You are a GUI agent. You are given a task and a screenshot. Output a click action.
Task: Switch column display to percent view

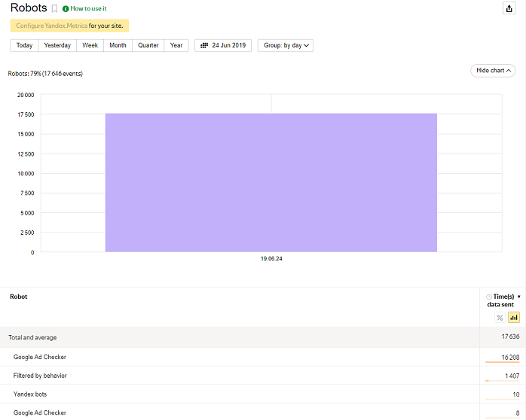[500, 318]
